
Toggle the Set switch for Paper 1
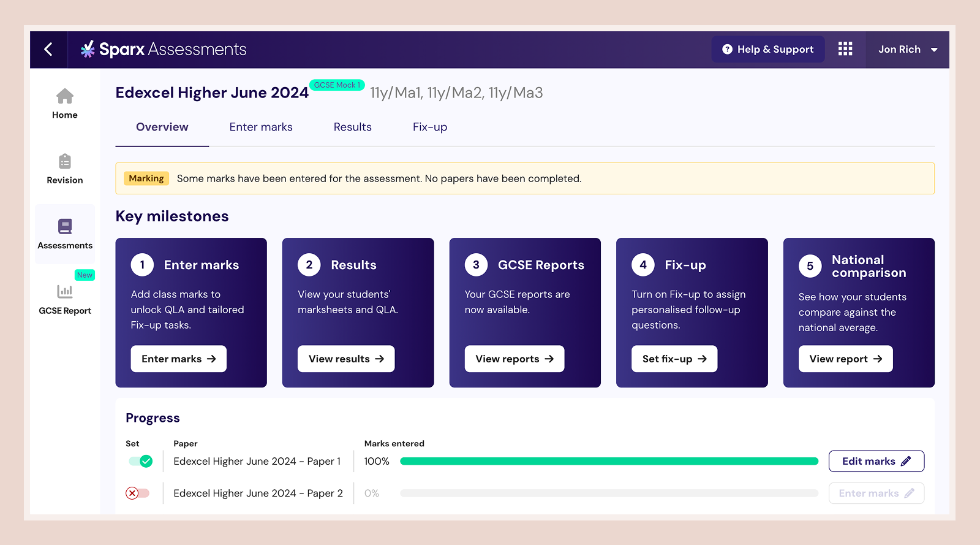[140, 461]
